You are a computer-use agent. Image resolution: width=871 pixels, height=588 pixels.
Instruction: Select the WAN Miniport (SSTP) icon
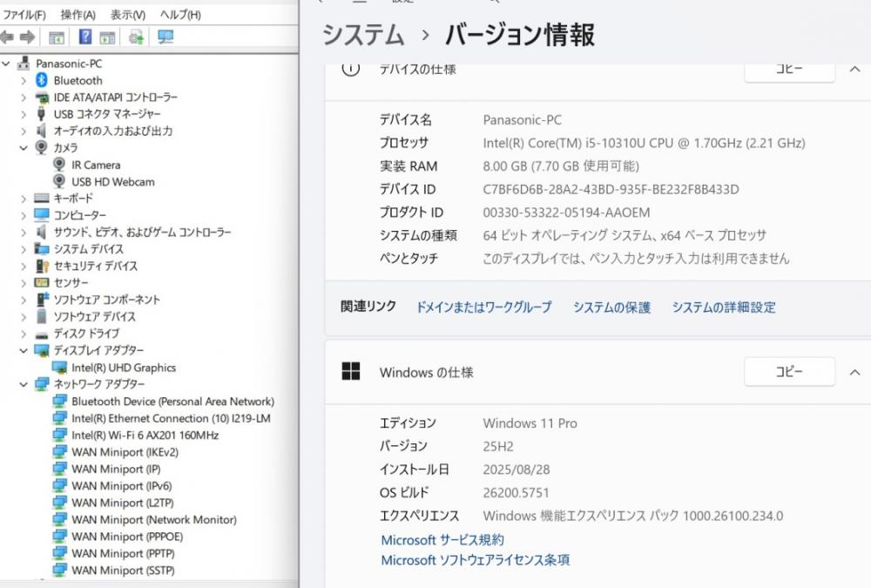(59, 571)
